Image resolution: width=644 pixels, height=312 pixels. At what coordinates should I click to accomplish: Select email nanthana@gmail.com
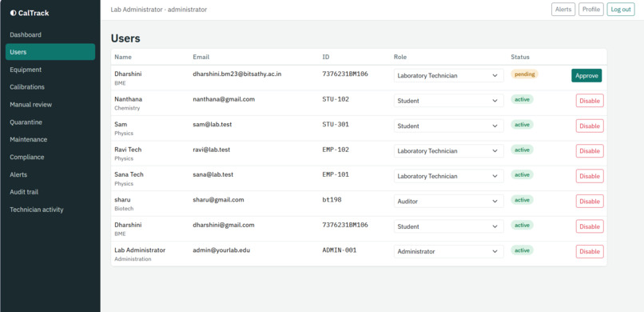(x=224, y=99)
